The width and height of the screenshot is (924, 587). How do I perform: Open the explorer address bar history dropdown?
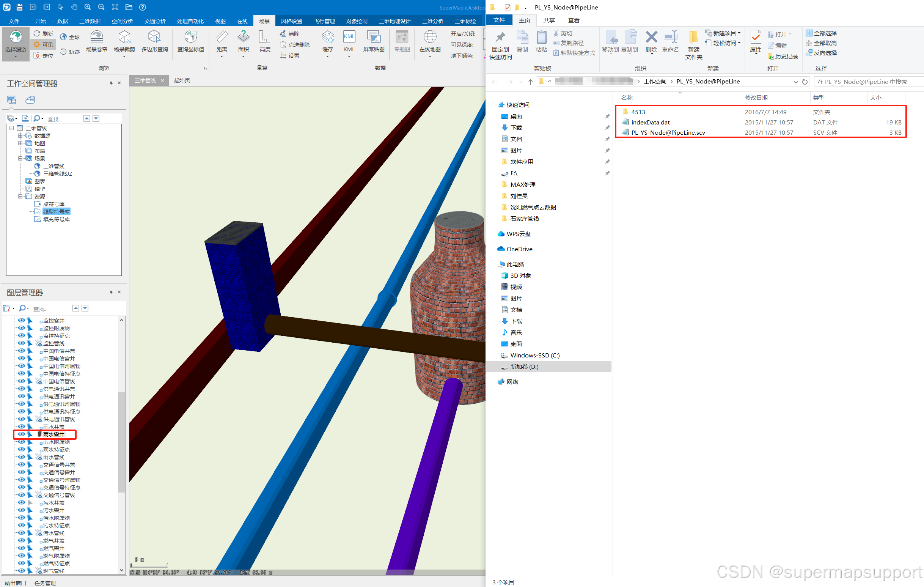[x=795, y=82]
